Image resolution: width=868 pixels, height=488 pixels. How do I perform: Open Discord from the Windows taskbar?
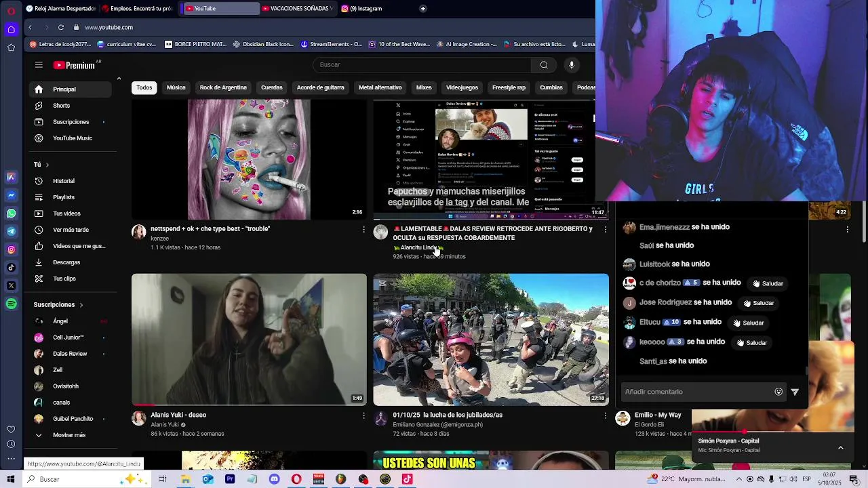pyautogui.click(x=274, y=479)
